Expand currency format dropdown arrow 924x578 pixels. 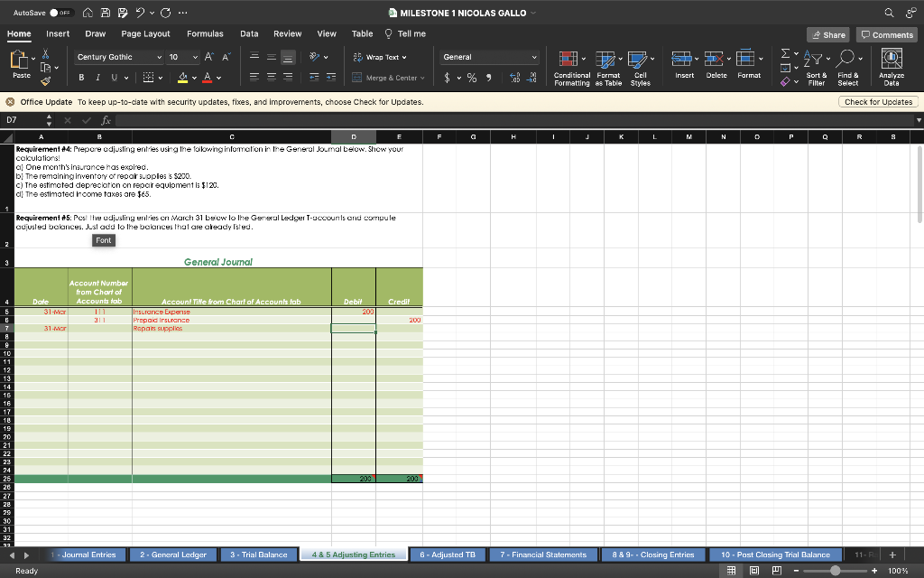pos(458,78)
